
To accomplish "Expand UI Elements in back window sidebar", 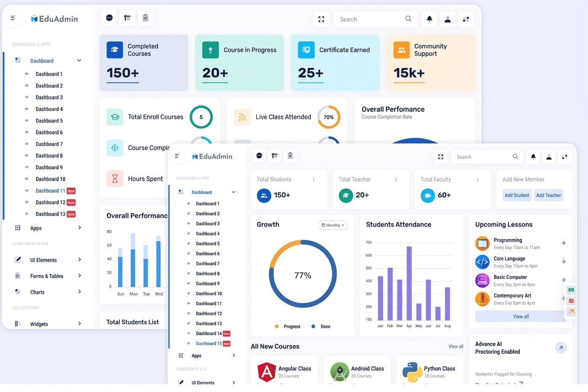I will coord(80,260).
